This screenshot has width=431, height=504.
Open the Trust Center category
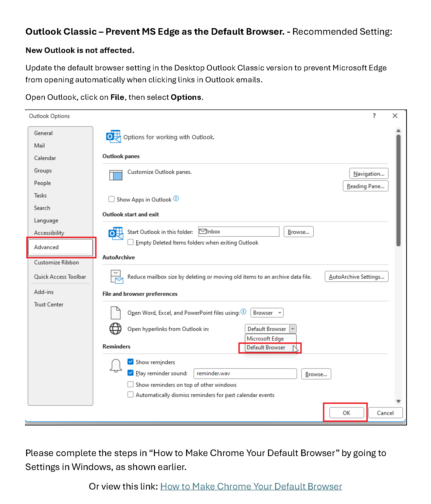coord(49,304)
